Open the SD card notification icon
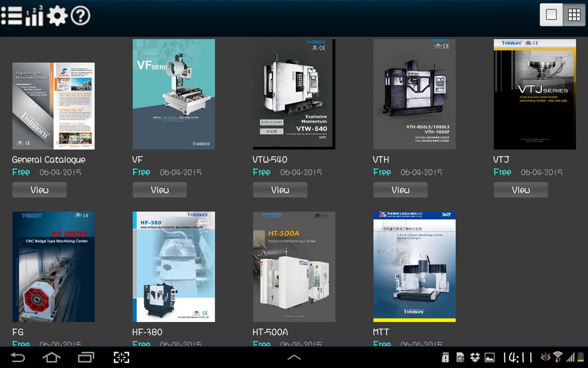Screen dimensions: 588x368 [445, 357]
